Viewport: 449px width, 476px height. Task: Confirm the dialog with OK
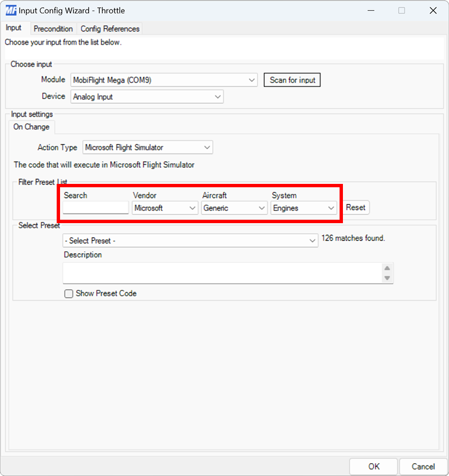[373, 466]
